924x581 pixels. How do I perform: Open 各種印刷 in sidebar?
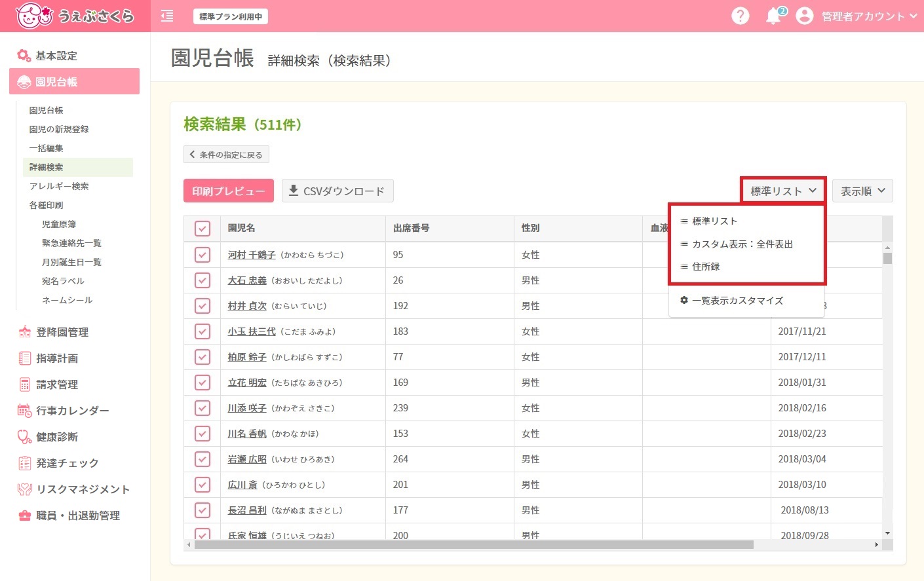coord(46,205)
